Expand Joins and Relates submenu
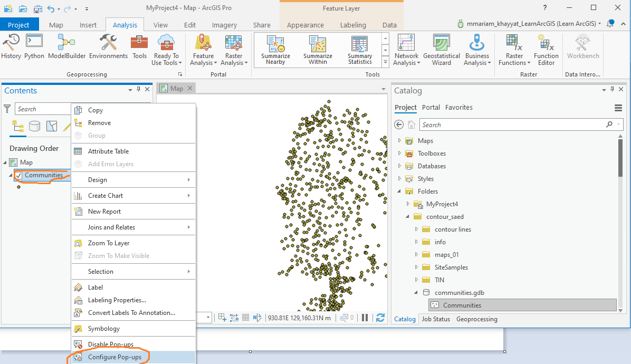 point(133,227)
